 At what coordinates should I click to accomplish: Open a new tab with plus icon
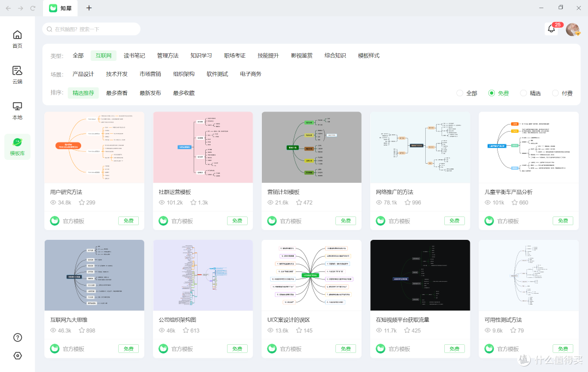(x=89, y=8)
